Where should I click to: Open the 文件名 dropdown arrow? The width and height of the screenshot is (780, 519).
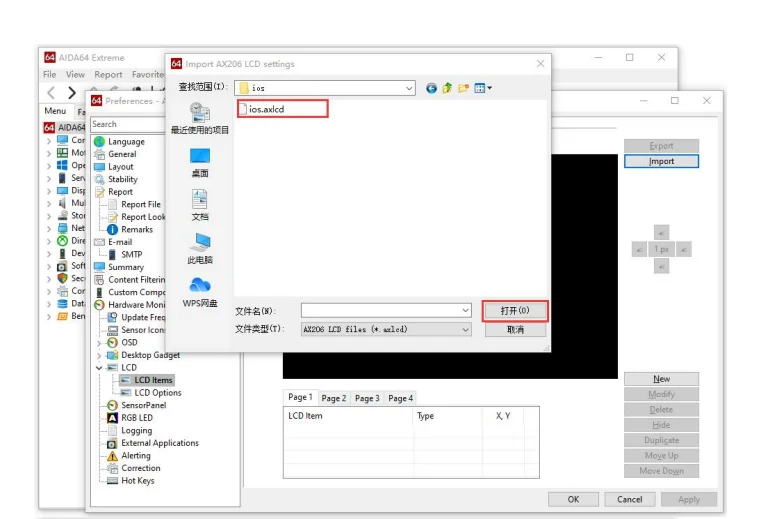[465, 311]
